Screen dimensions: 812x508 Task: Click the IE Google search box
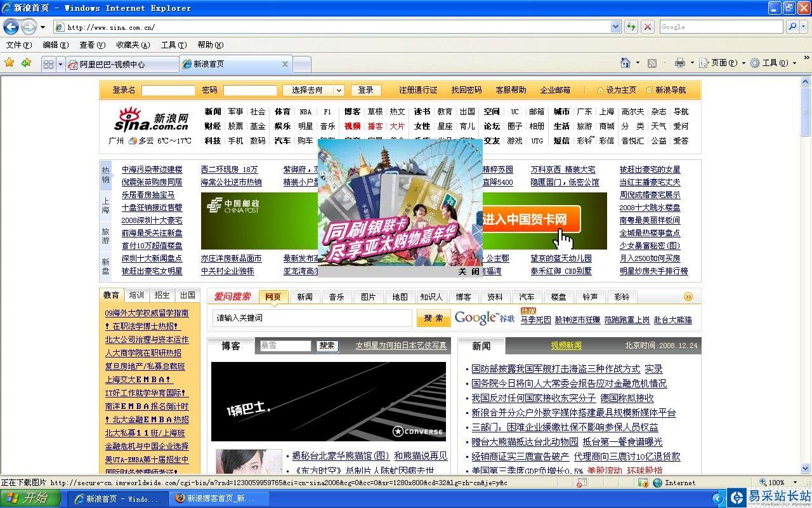click(722, 27)
